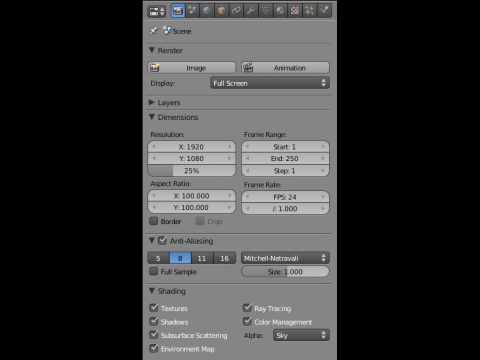Switch to Object properties tab
Screen dimensions: 480x360
tap(221, 11)
